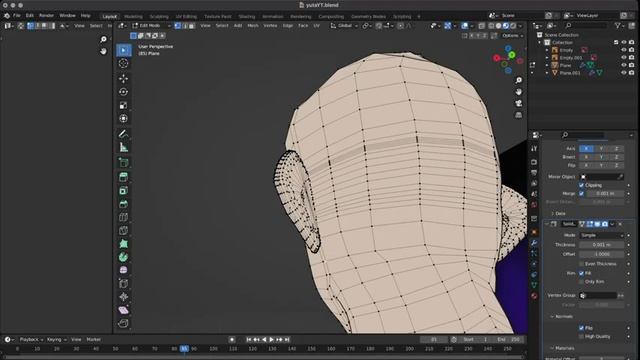Select the Smooth vertices tool
Screen dimensions: 640x360
pyautogui.click(x=123, y=270)
